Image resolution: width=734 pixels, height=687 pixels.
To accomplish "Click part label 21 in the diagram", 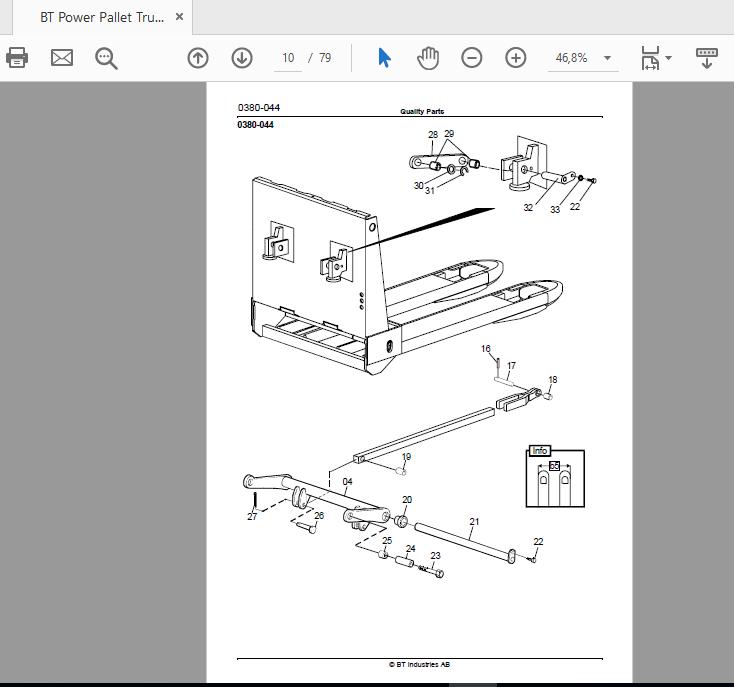I will point(474,521).
